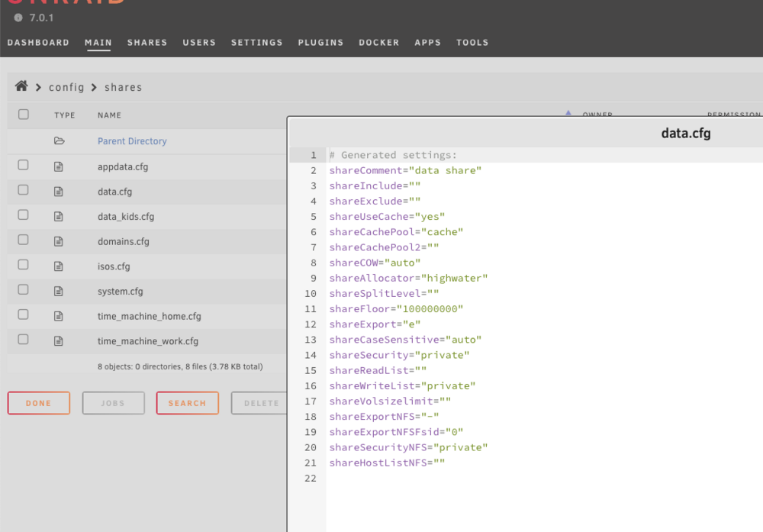
Task: Click the shareExport="e" line
Action: (375, 324)
